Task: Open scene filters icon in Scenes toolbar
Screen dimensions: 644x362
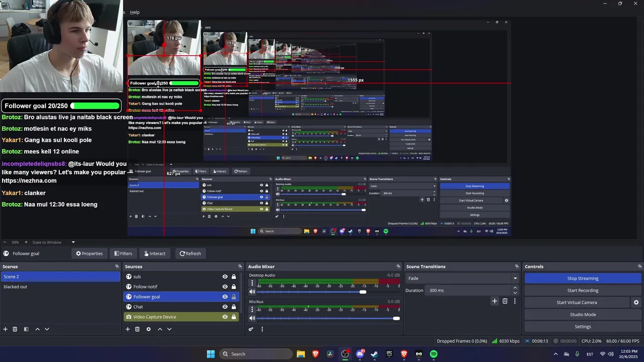Action: pyautogui.click(x=26, y=329)
